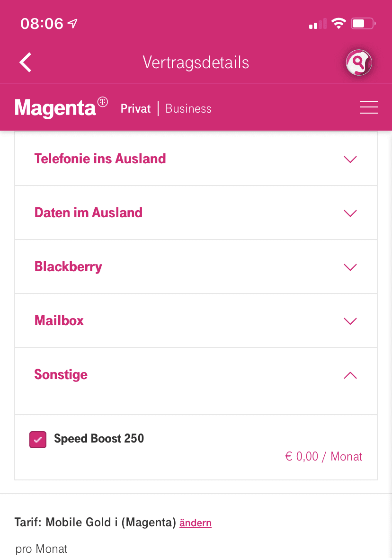The width and height of the screenshot is (392, 558).
Task: Expand the Mailbox section chevron
Action: (x=350, y=321)
